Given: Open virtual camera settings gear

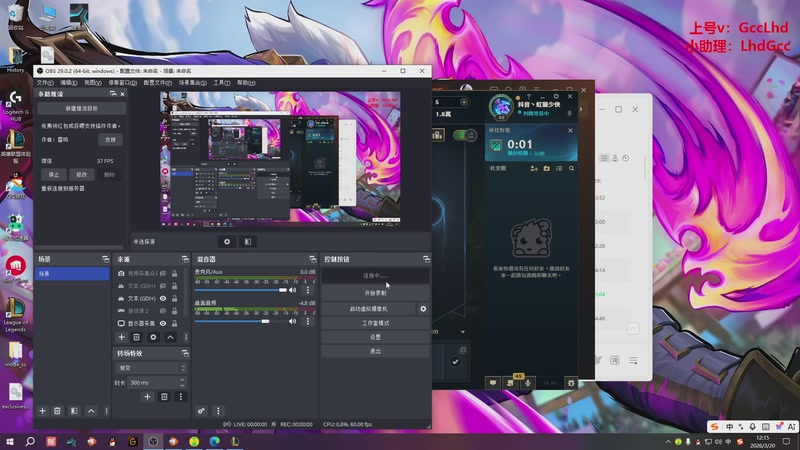Looking at the screenshot, I should [x=423, y=309].
